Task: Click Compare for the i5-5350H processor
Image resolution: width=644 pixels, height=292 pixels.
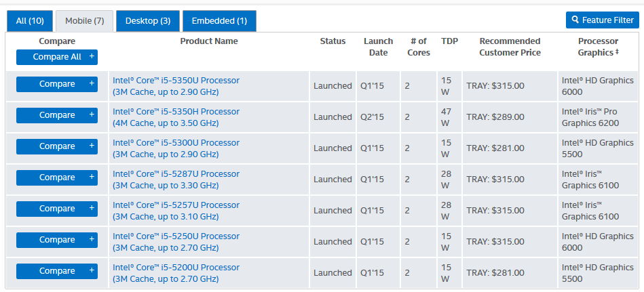Action: tap(57, 115)
